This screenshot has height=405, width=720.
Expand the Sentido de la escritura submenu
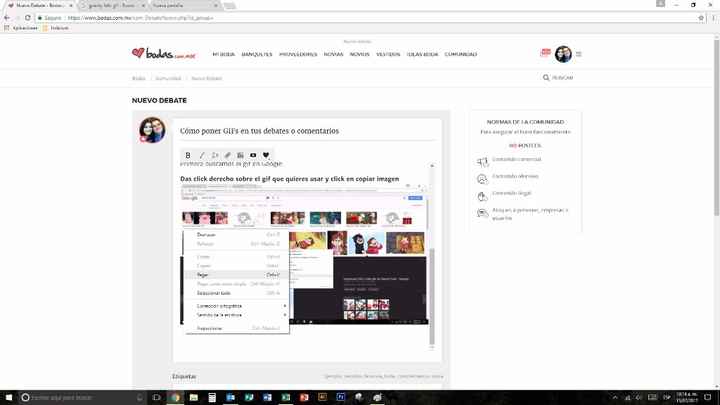point(236,315)
